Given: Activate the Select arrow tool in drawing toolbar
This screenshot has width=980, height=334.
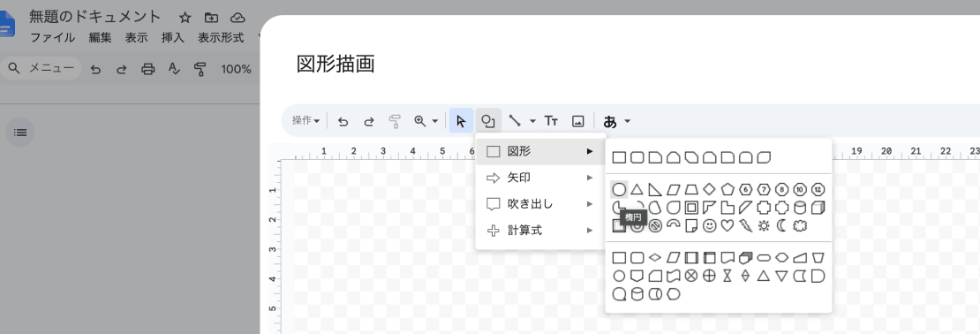Looking at the screenshot, I should [x=461, y=121].
